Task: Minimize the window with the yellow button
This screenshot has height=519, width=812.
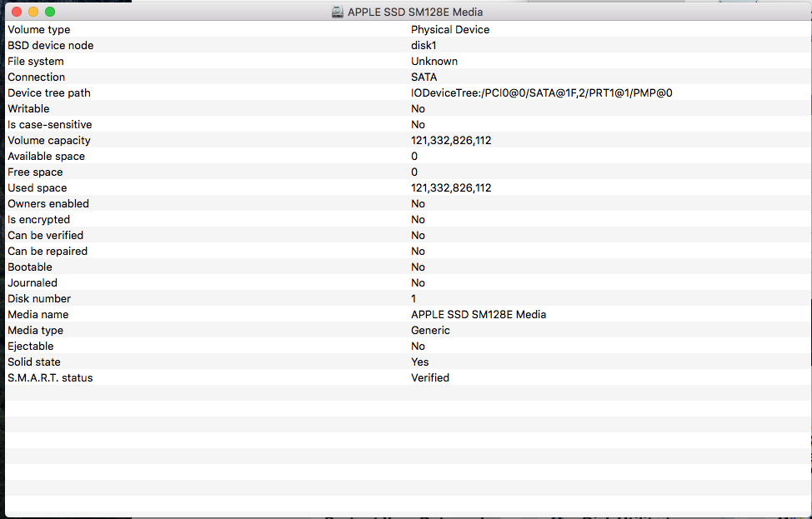Action: pyautogui.click(x=33, y=12)
